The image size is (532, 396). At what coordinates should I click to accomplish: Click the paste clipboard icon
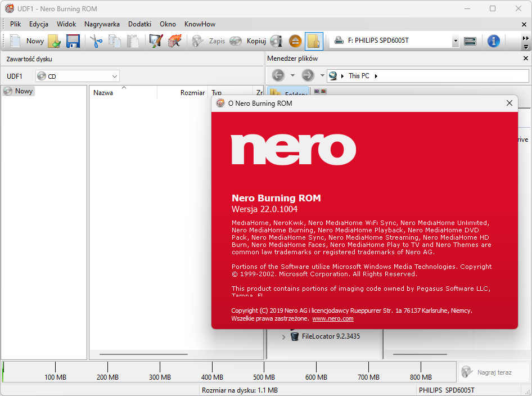pos(133,41)
